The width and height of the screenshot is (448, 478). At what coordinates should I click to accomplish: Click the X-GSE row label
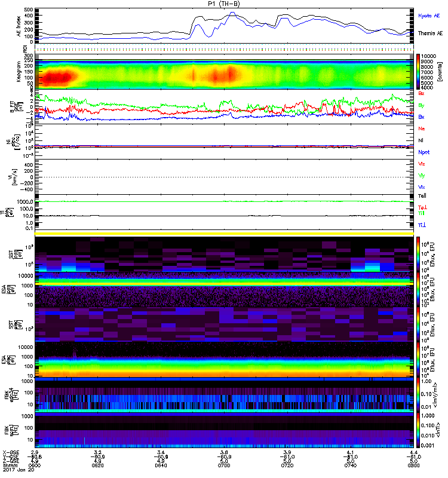coord(11,452)
